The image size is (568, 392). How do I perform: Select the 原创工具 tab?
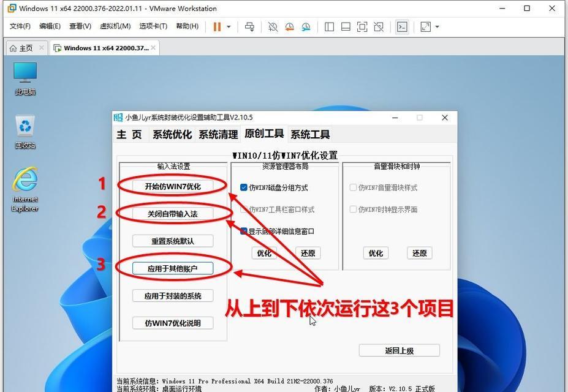click(x=264, y=134)
